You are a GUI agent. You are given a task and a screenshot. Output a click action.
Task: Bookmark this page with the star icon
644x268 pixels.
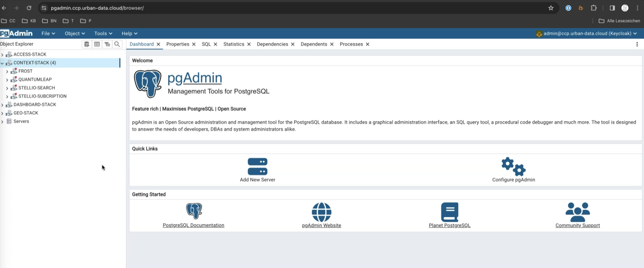click(x=551, y=8)
